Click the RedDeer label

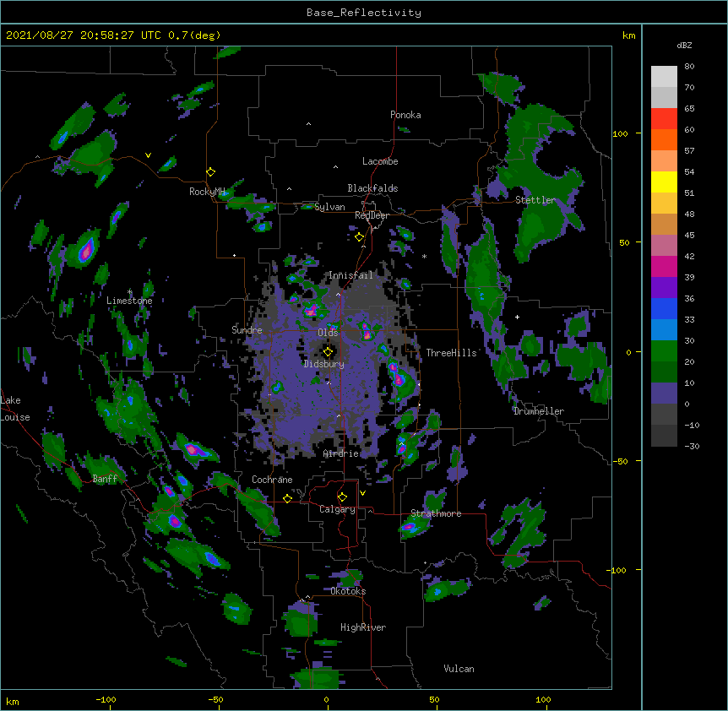point(372,215)
